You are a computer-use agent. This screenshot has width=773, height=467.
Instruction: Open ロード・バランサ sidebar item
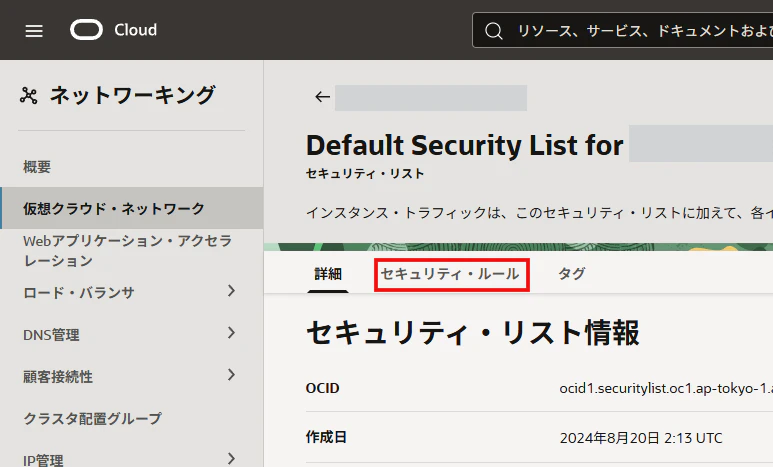click(x=79, y=292)
